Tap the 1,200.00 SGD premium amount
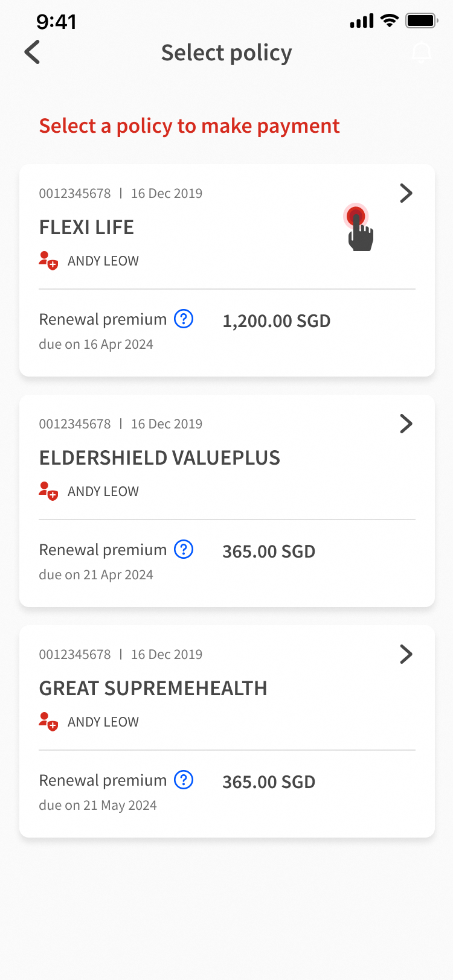This screenshot has width=453, height=980. [x=276, y=321]
